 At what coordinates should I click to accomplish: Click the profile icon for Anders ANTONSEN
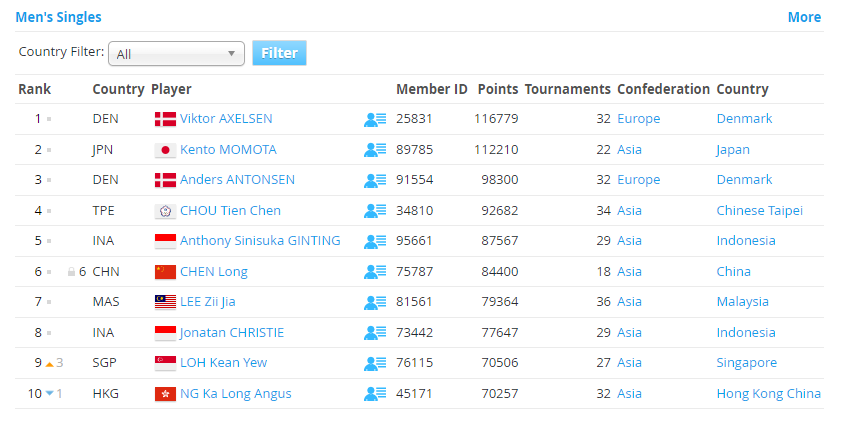tap(375, 180)
